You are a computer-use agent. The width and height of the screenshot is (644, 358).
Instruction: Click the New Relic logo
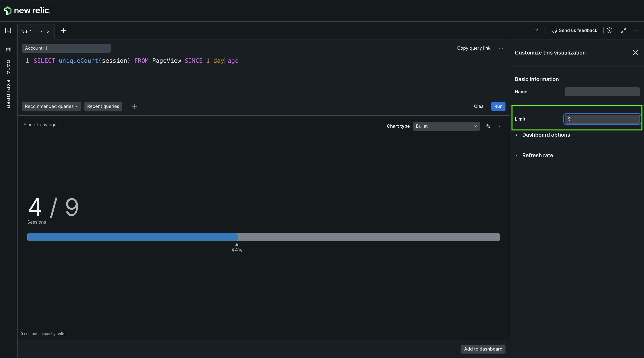click(x=27, y=10)
